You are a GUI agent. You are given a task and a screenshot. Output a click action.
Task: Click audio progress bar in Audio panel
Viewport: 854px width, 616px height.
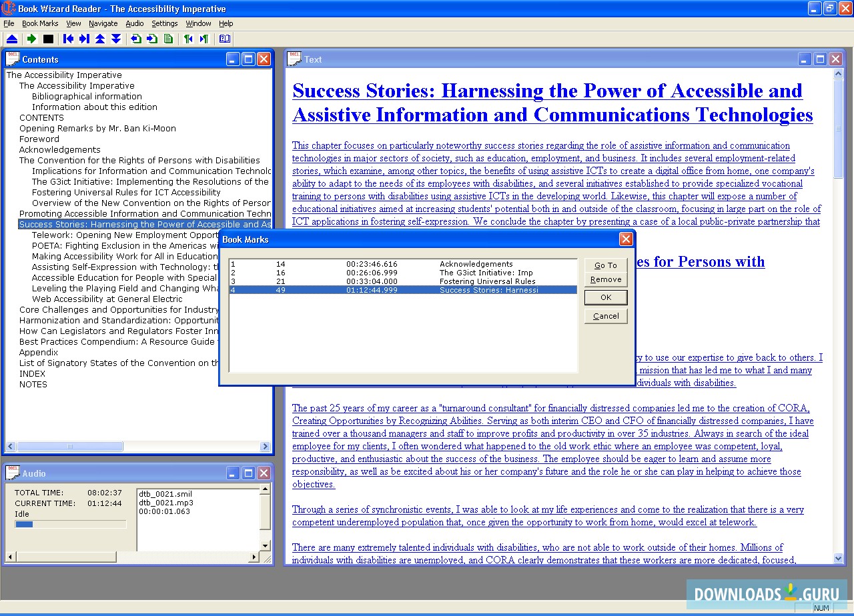pos(71,525)
